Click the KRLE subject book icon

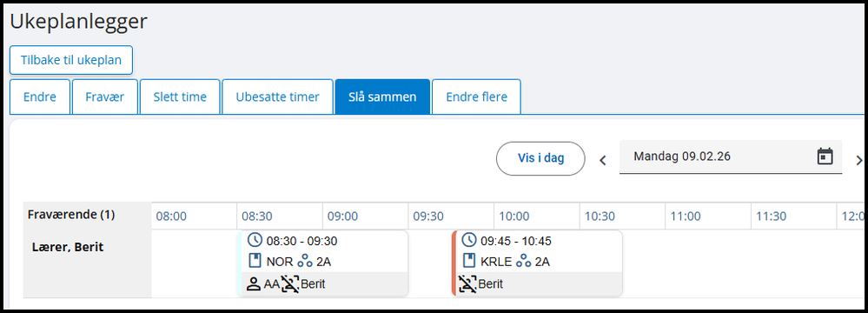tap(469, 261)
